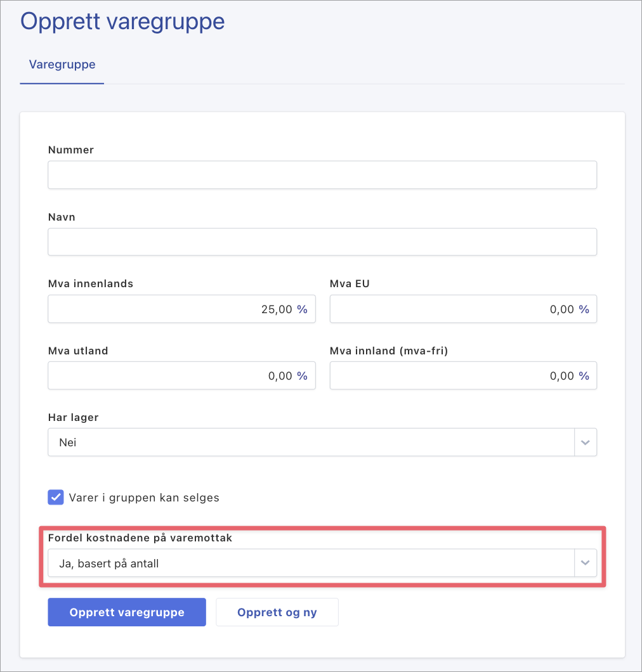The height and width of the screenshot is (672, 642).
Task: Click the Mva utland label
Action: tap(78, 351)
